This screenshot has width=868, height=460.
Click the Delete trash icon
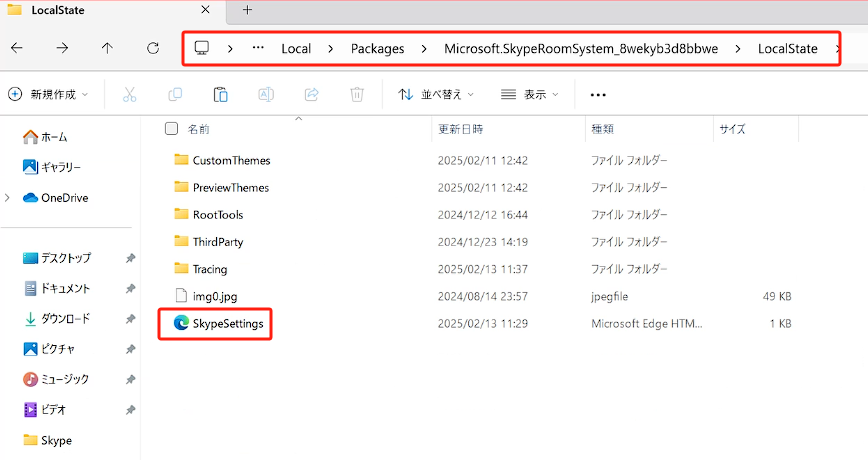tap(357, 95)
